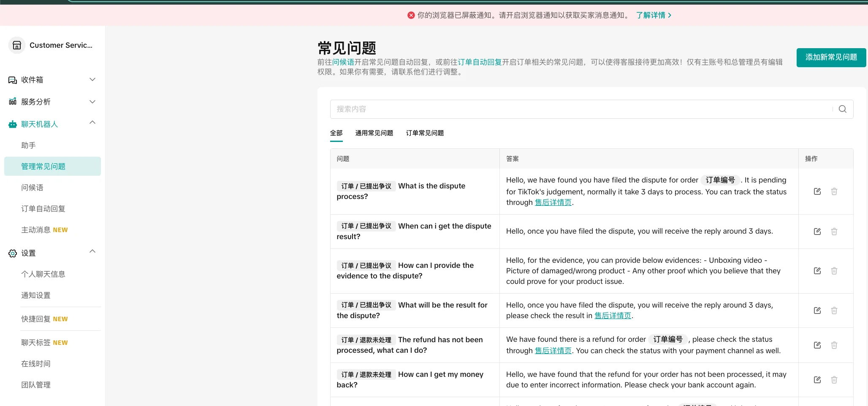This screenshot has height=406, width=868.
Task: Edit the 'When can i get the dispute result?' FAQ
Action: 817,232
